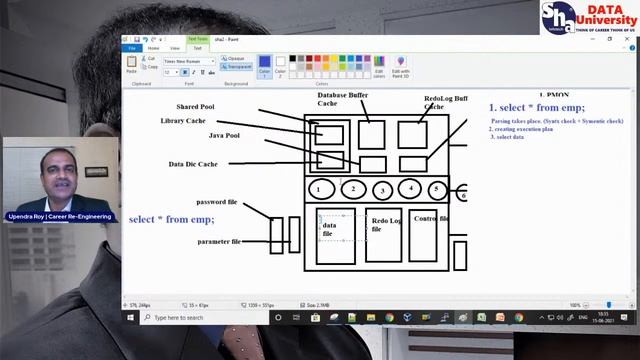Pick the green color swatch
The width and height of the screenshot is (640, 360).
point(342,59)
